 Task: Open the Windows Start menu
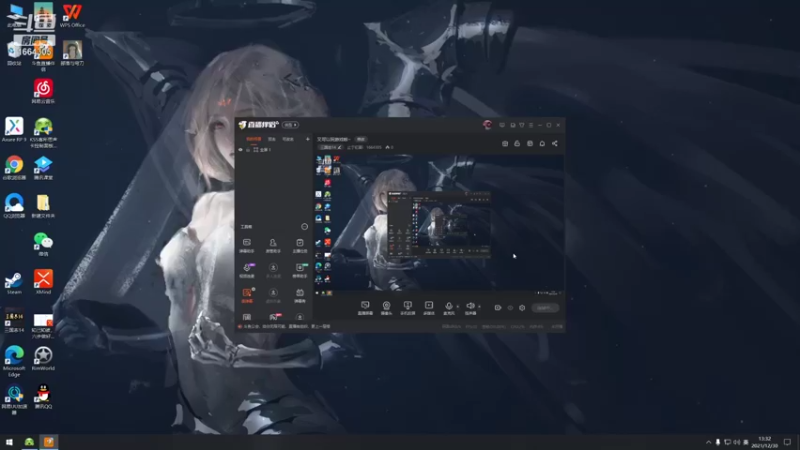click(9, 442)
